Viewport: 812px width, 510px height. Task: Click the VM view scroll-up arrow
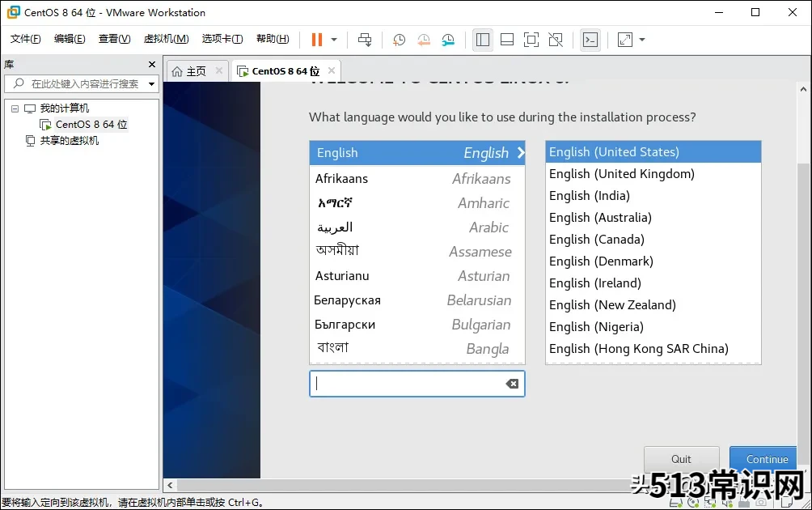803,89
